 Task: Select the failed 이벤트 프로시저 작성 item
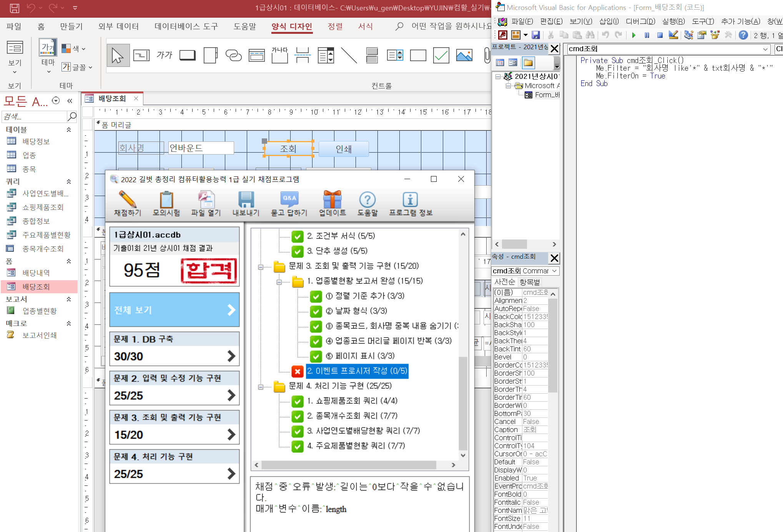pos(357,371)
